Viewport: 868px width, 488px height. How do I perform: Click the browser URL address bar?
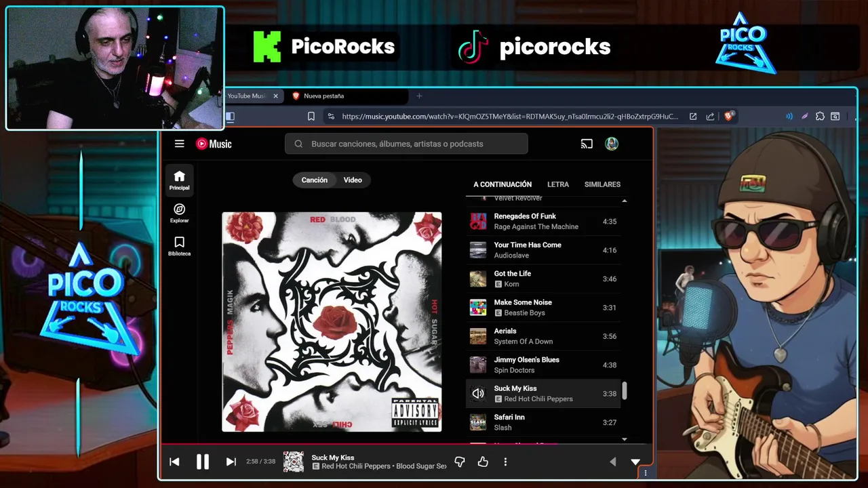click(509, 117)
